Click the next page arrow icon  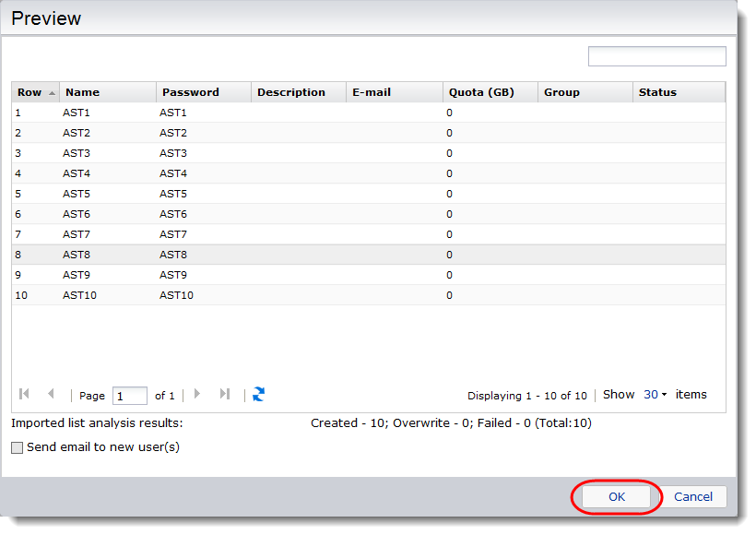tap(197, 394)
